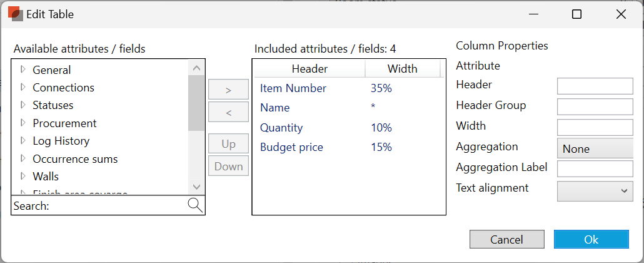Expand the Connections tree node
The width and height of the screenshot is (644, 263).
pos(23,87)
